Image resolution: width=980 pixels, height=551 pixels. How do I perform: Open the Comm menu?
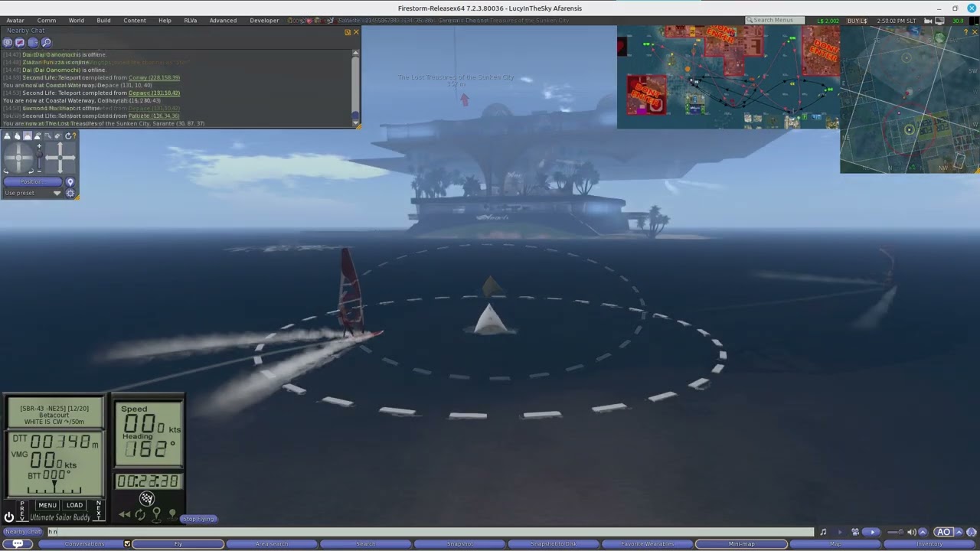(x=47, y=21)
